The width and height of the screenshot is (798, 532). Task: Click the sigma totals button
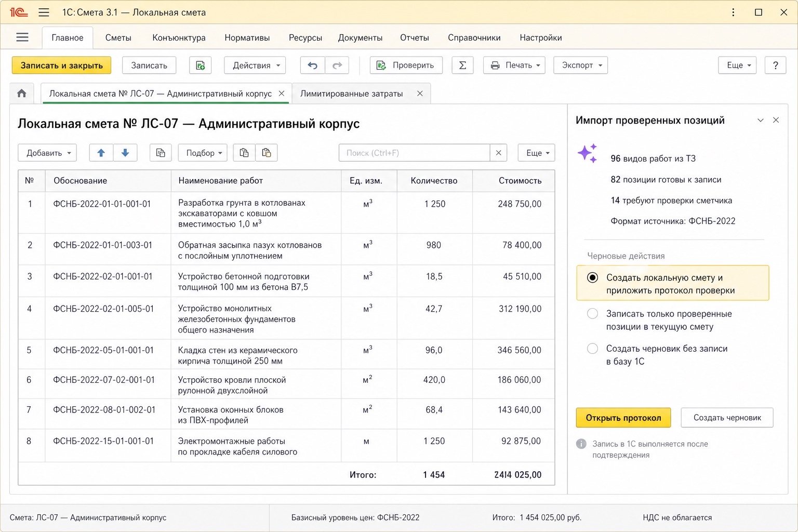pyautogui.click(x=462, y=65)
